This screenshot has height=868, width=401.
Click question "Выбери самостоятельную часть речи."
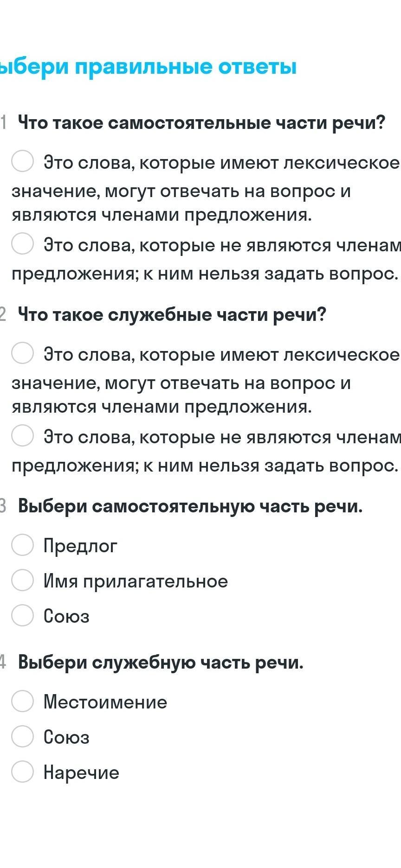point(190,506)
